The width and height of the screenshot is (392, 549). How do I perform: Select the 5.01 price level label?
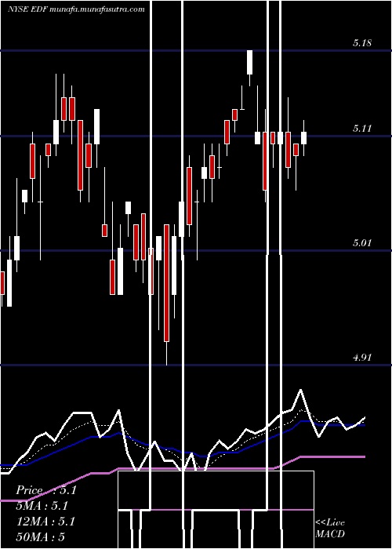point(362,242)
